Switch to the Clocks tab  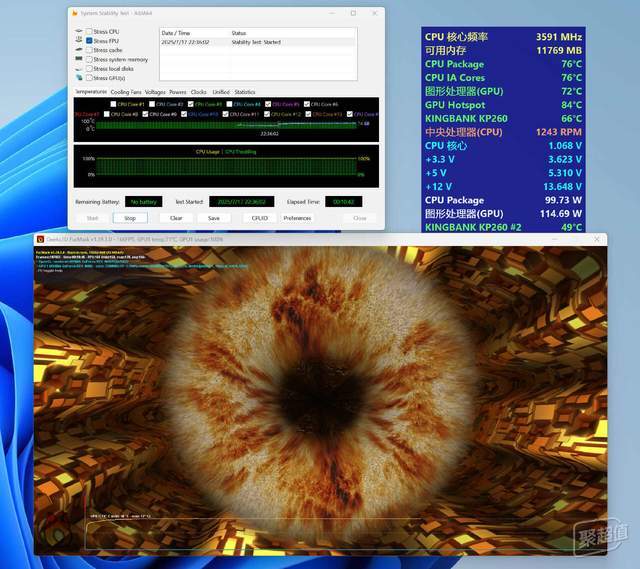click(x=199, y=92)
